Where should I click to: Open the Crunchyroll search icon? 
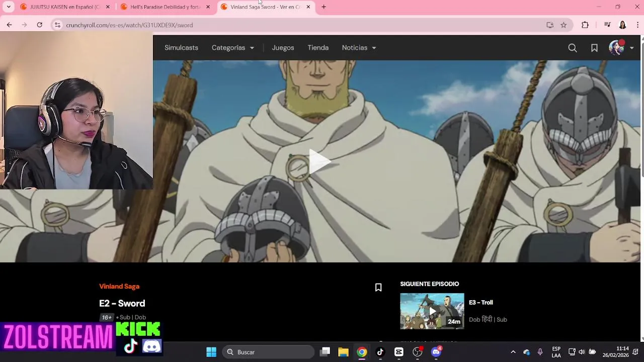[x=573, y=48]
